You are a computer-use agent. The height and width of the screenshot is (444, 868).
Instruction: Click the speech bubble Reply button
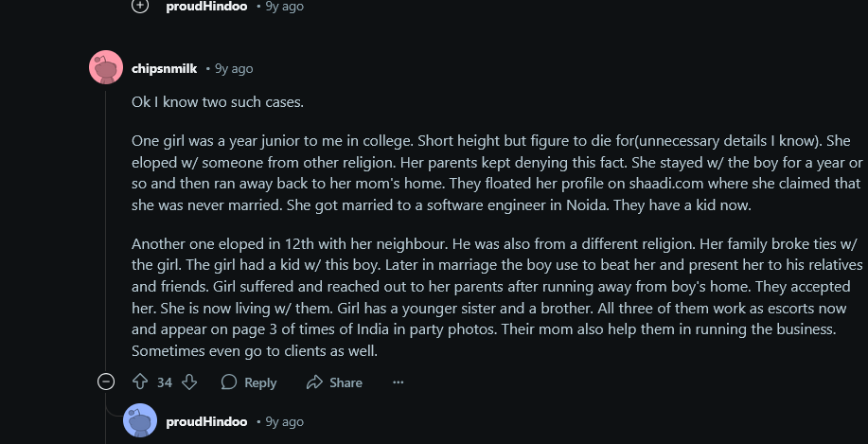point(249,382)
